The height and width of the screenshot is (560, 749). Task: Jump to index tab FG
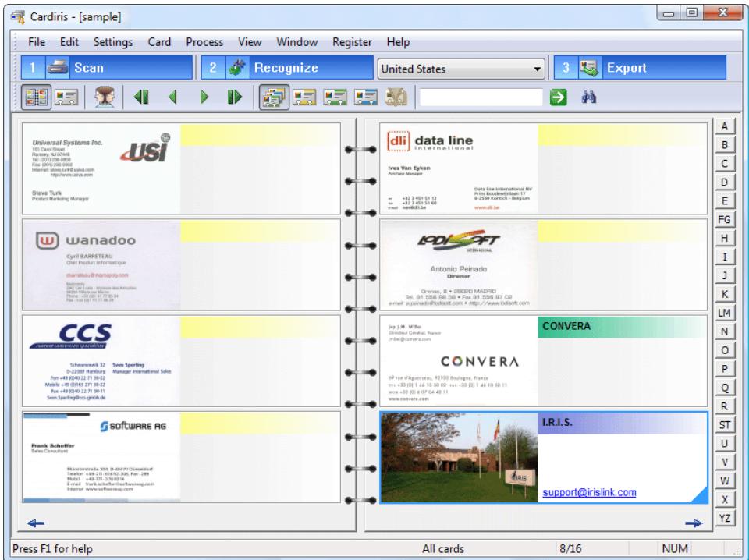click(725, 220)
